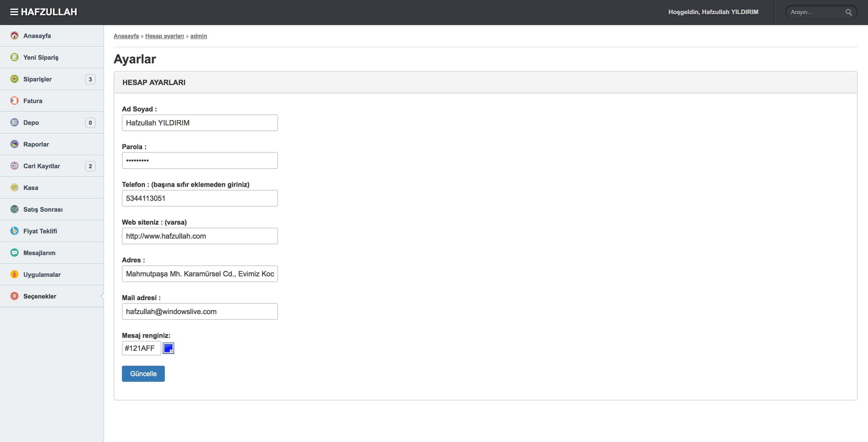
Task: Click the Fatura sidebar icon
Action: [x=14, y=101]
